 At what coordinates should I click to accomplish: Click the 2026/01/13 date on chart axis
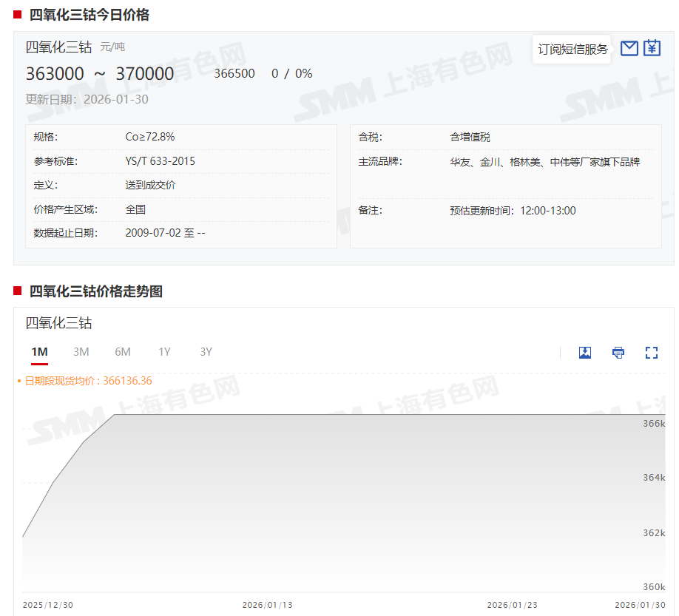267,605
